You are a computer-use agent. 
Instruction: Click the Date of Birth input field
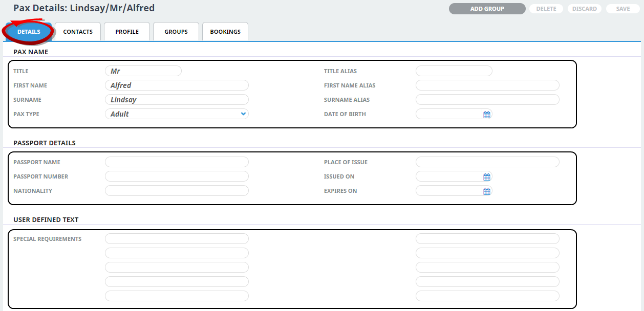[448, 114]
